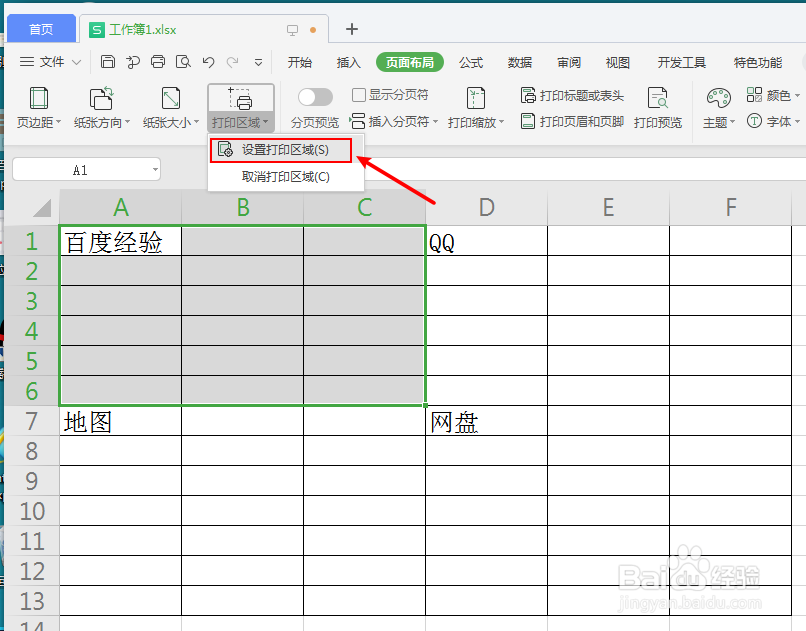806x631 pixels.
Task: Switch to the Start (开始) ribbon tab
Action: tap(300, 63)
